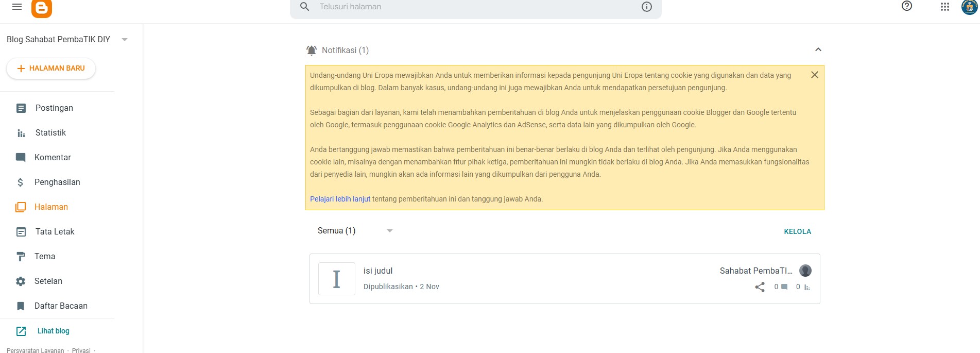Open Statistik from the sidebar
The width and height of the screenshot is (980, 353).
click(x=50, y=133)
